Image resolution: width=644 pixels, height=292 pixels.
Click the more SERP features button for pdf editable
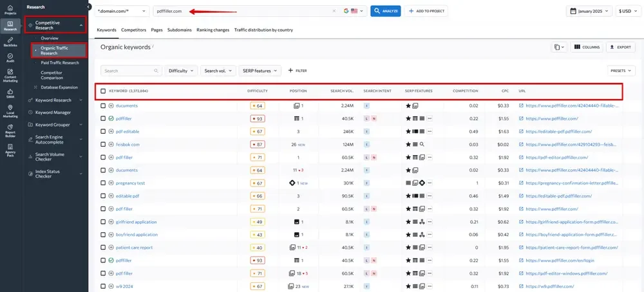(x=430, y=132)
